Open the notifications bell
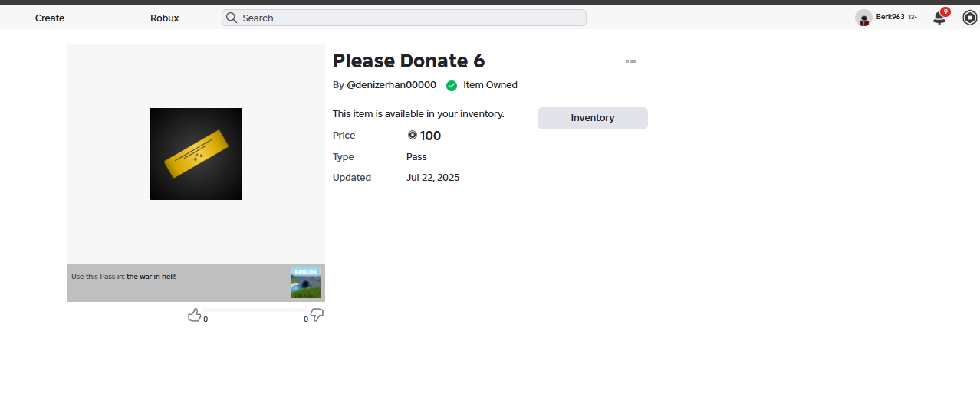Viewport: 980px width, 403px height. pos(939,18)
